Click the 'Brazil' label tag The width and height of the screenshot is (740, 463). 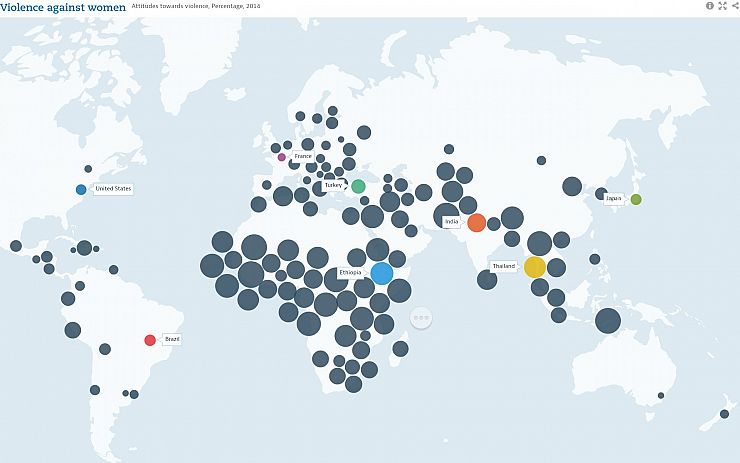pos(172,340)
